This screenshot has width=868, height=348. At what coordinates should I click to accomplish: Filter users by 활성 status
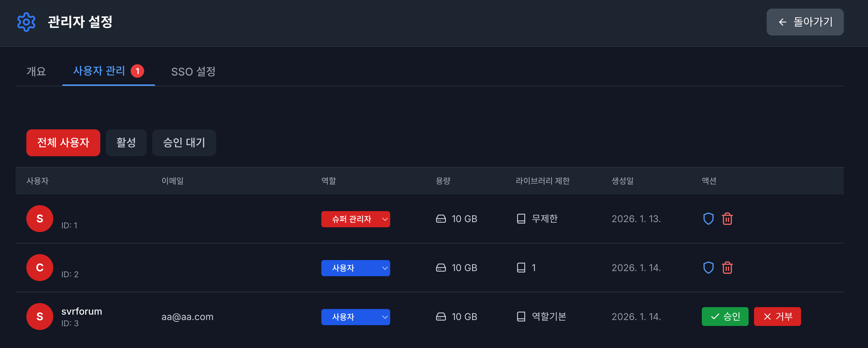click(126, 143)
